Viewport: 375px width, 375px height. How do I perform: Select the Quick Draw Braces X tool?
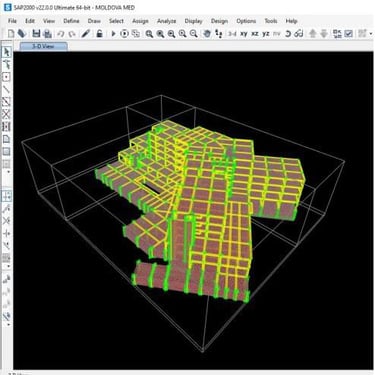pos(7,114)
